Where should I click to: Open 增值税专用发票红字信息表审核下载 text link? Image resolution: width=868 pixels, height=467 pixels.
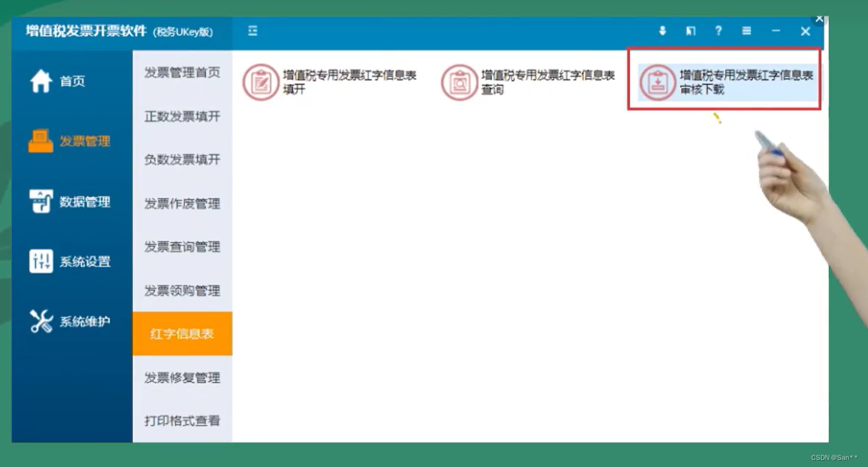746,82
